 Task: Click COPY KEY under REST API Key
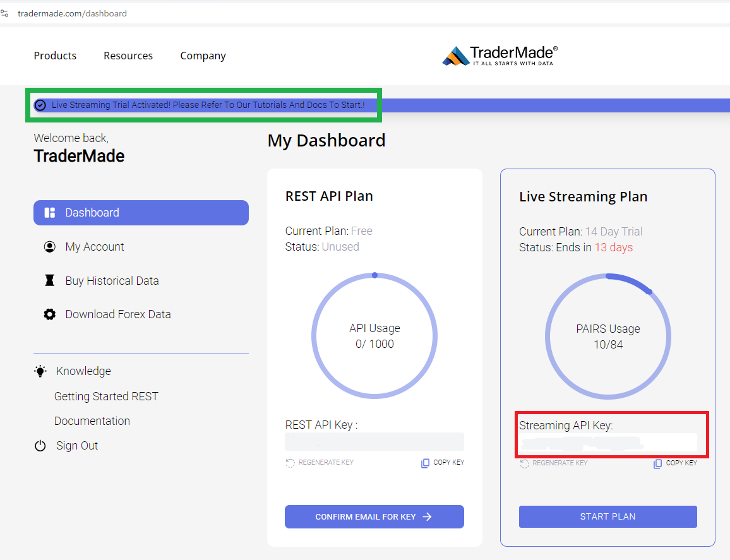pos(449,462)
